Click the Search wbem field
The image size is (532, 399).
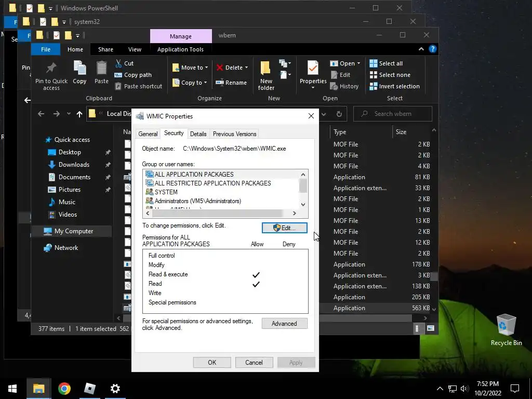click(x=393, y=114)
